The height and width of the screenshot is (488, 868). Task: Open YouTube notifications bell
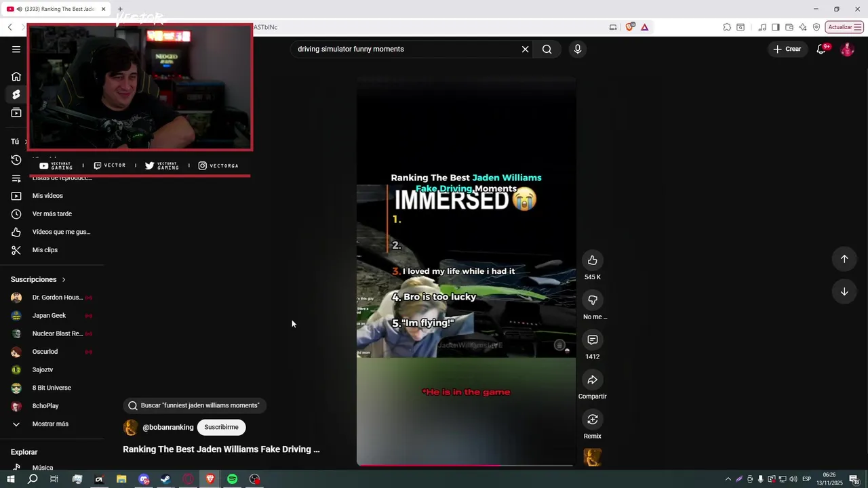tap(821, 49)
